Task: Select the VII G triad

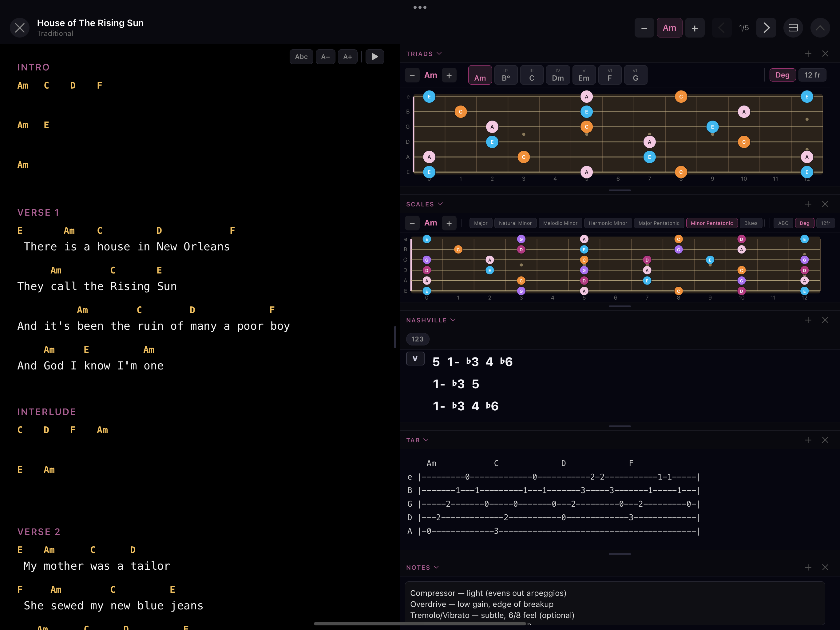Action: pos(636,75)
